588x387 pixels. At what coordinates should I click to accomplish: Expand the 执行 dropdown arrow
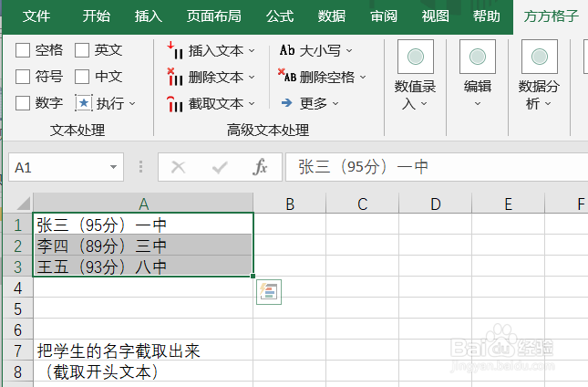point(132,103)
